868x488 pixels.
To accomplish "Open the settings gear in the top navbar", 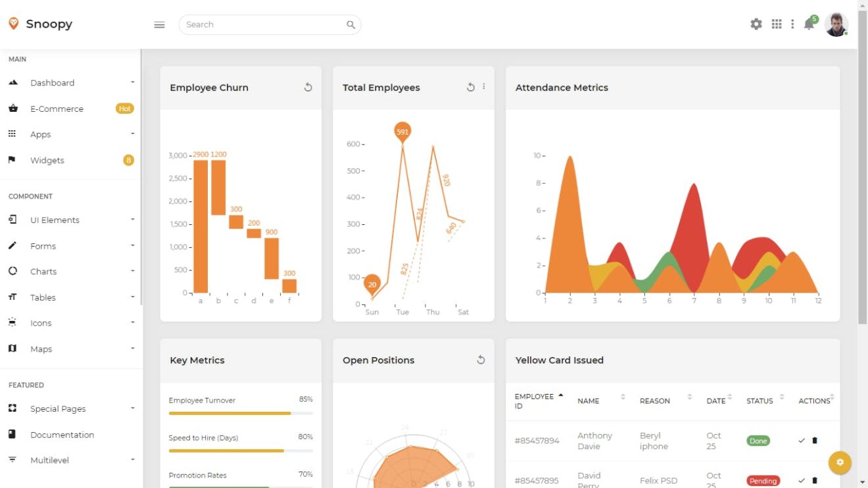I will coord(756,24).
